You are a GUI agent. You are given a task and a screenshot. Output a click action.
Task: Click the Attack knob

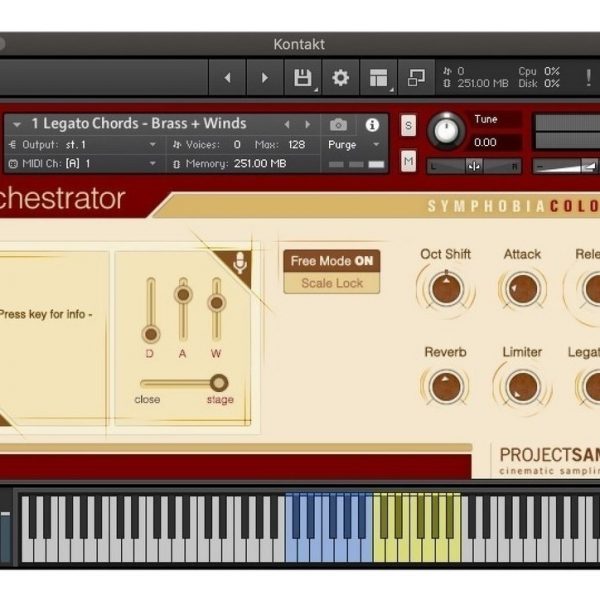click(522, 289)
